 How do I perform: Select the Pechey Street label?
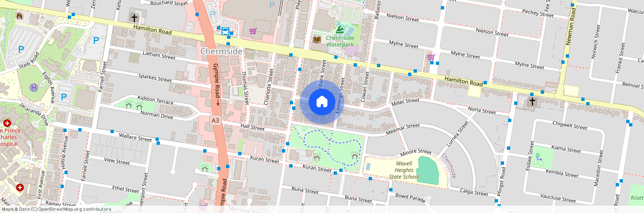538,13
